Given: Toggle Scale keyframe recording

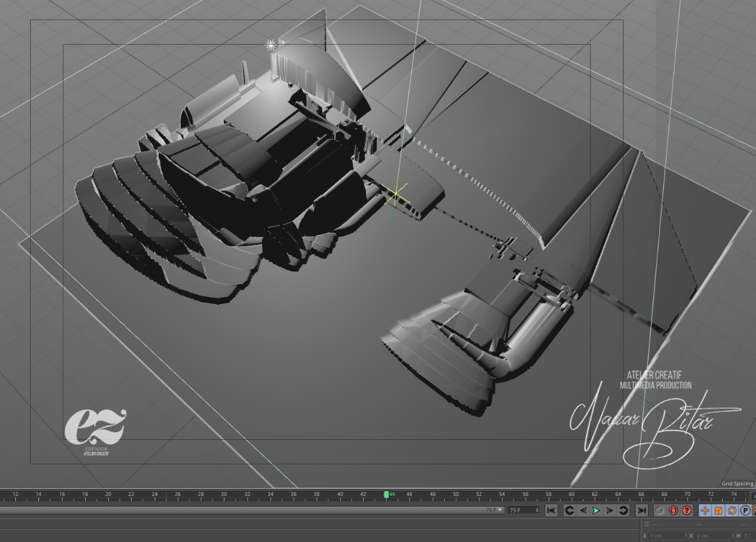Looking at the screenshot, I should (718, 511).
